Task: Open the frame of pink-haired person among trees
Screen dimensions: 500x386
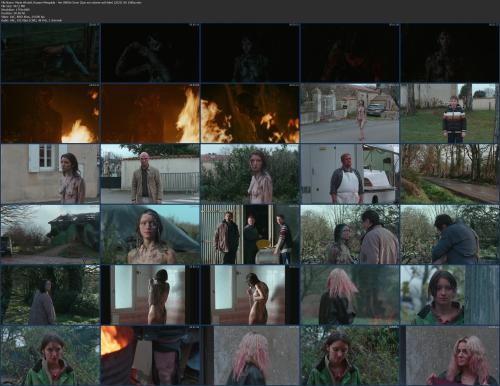Action: pyautogui.click(x=350, y=295)
